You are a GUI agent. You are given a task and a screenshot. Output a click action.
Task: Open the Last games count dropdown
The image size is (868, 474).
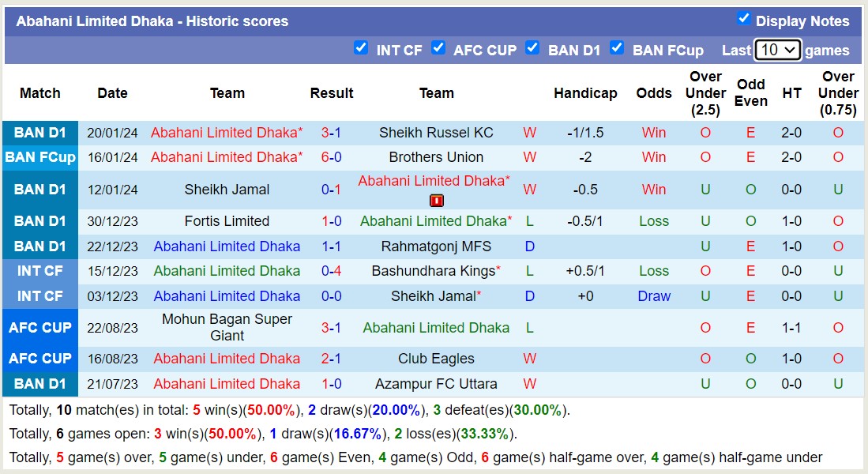[777, 49]
